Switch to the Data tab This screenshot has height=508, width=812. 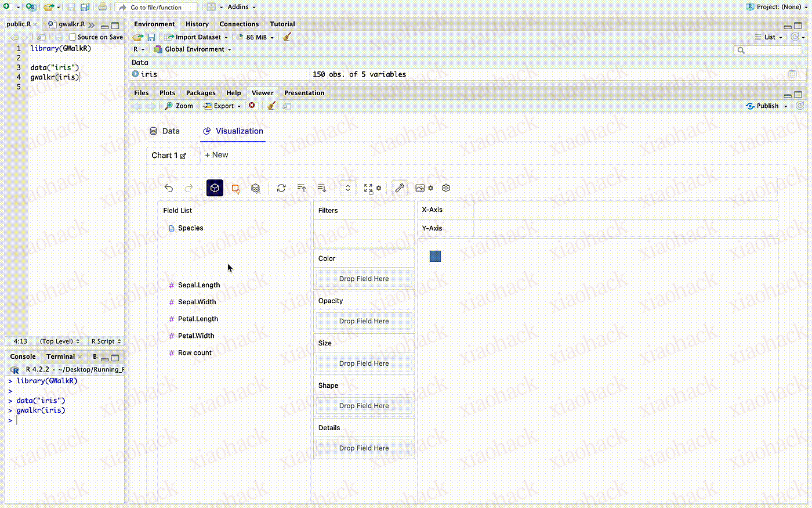click(x=165, y=131)
